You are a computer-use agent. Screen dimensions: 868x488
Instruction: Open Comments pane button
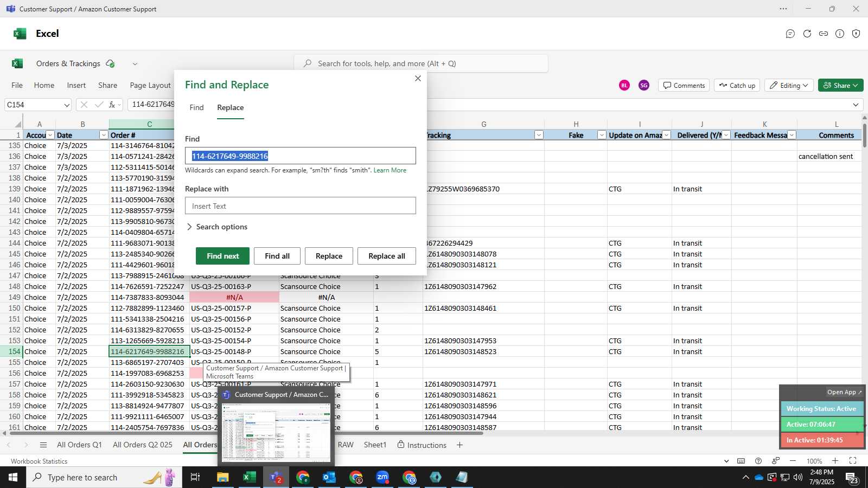coord(684,85)
